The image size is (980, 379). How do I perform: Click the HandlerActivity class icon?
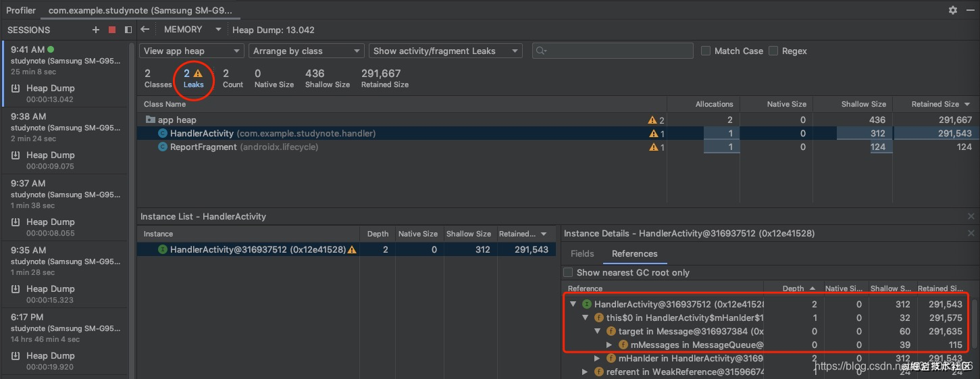point(163,133)
